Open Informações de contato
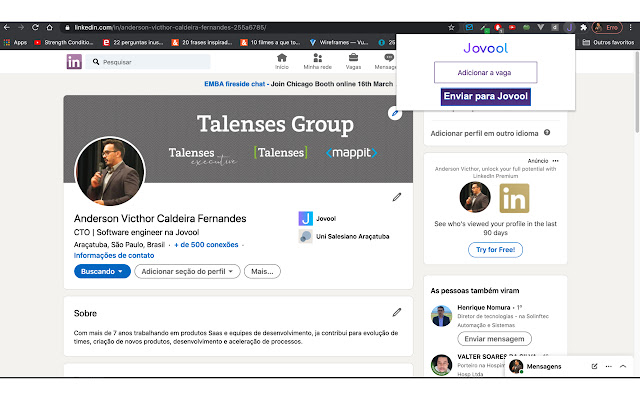Viewport: 640px width, 400px height. 114,256
